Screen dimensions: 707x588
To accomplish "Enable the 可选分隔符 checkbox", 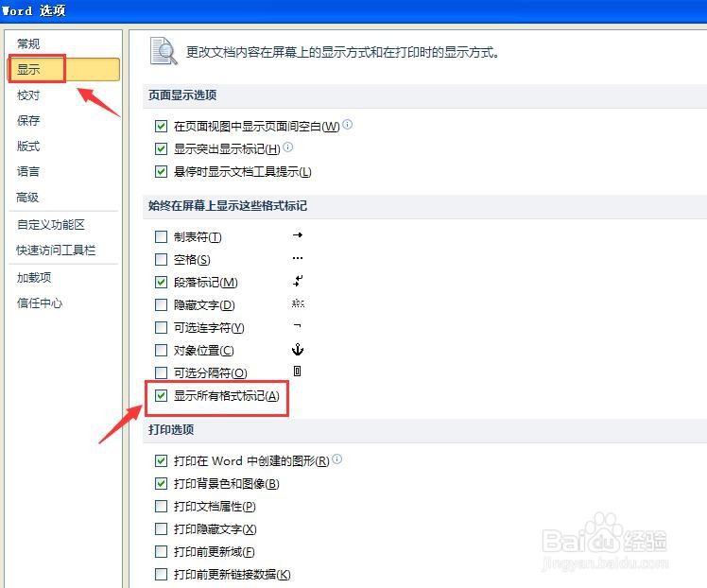I will 161,372.
